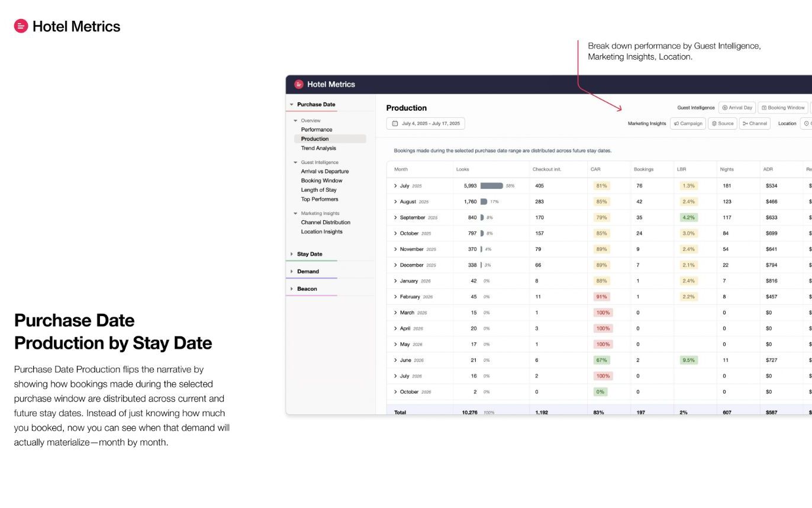Open the July 4 – July 17 date range field

(426, 124)
